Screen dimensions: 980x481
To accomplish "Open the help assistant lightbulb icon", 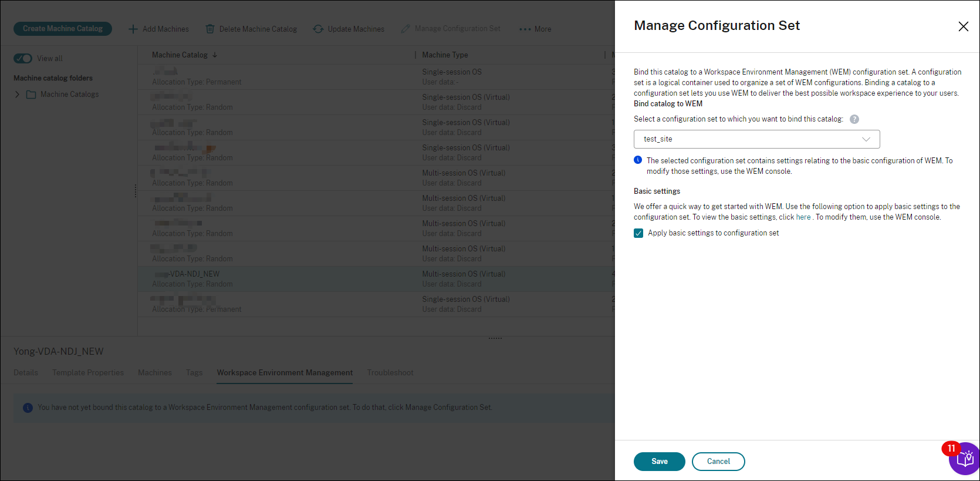I will tap(965, 459).
